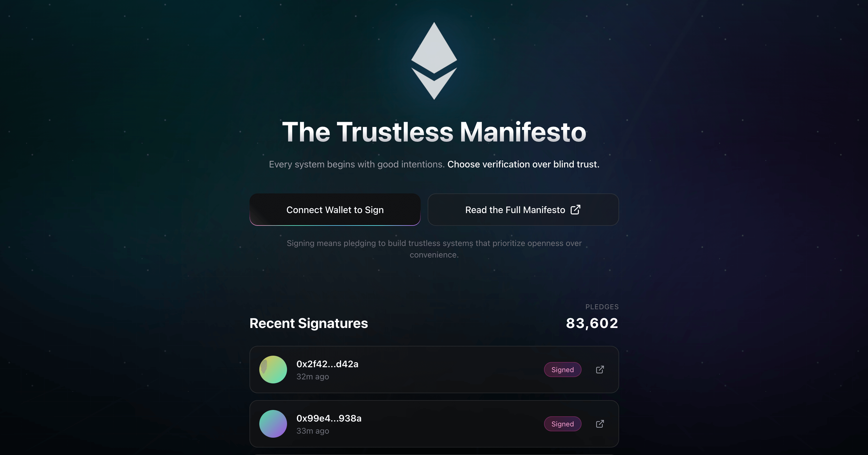868x455 pixels.
Task: Select the wallet address 0x99e4...938a
Action: 329,418
